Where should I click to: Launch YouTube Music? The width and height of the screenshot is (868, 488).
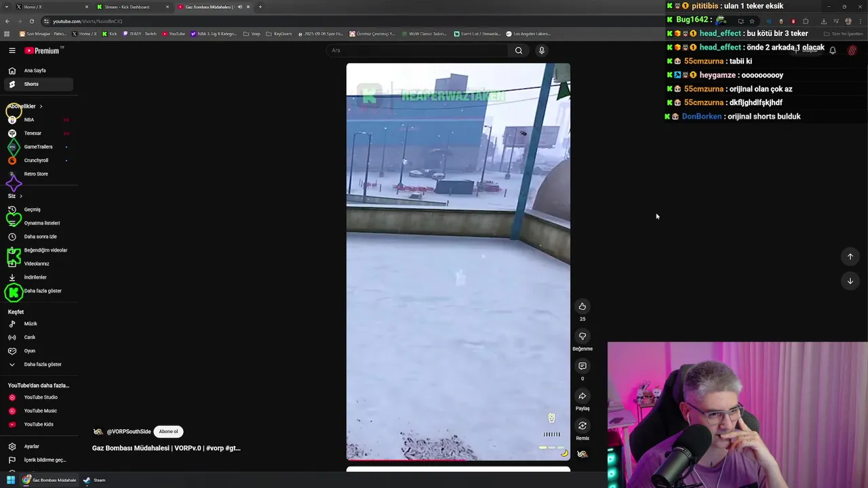point(38,411)
